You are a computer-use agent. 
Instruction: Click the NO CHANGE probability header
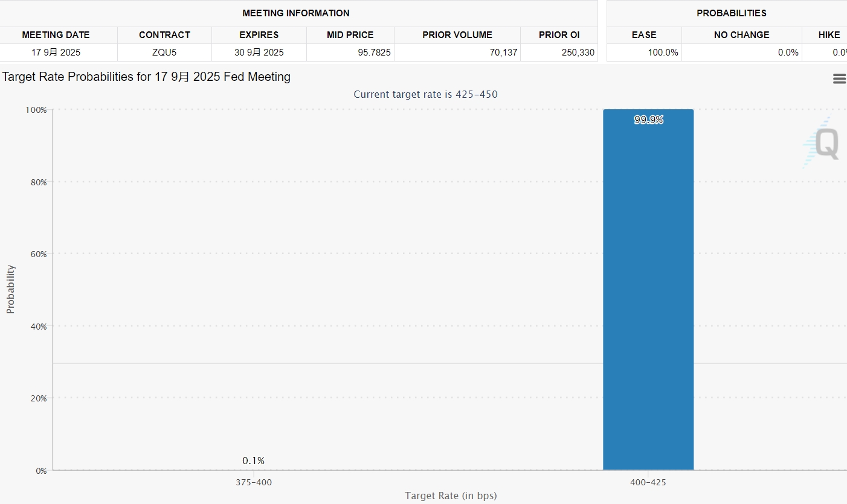[x=741, y=35]
